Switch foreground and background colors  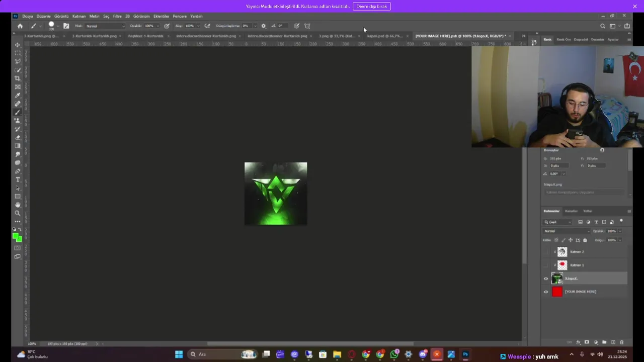[21, 229]
